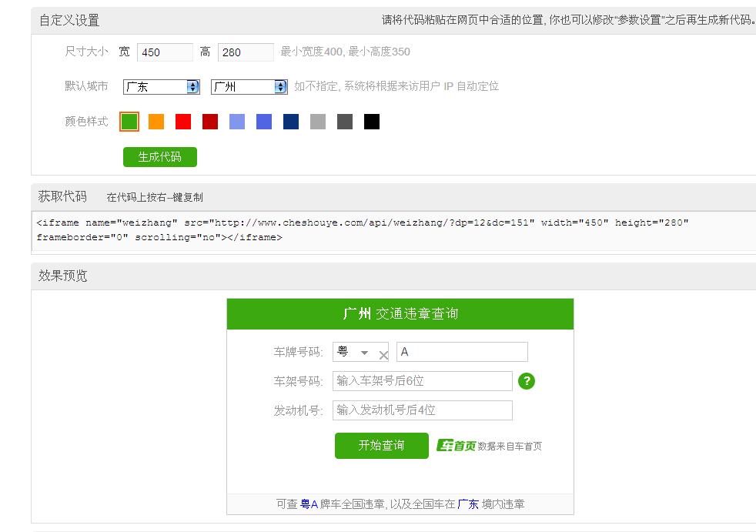Click the green help question mark icon
This screenshot has width=756, height=532.
(x=527, y=381)
